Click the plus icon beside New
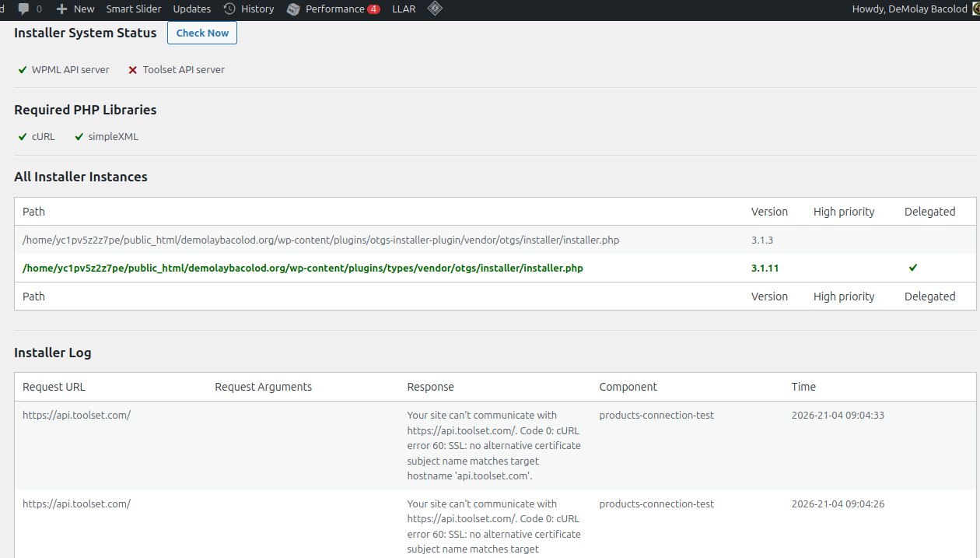Image resolution: width=980 pixels, height=558 pixels. pos(62,9)
